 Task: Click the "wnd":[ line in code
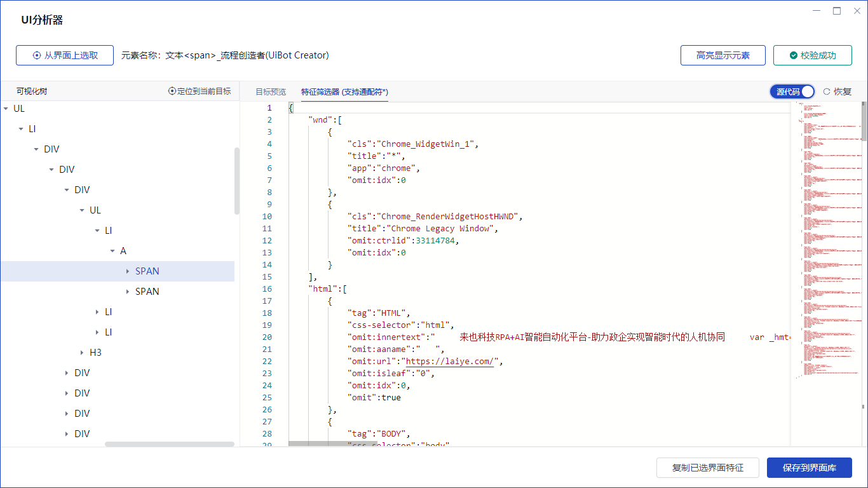tap(325, 120)
